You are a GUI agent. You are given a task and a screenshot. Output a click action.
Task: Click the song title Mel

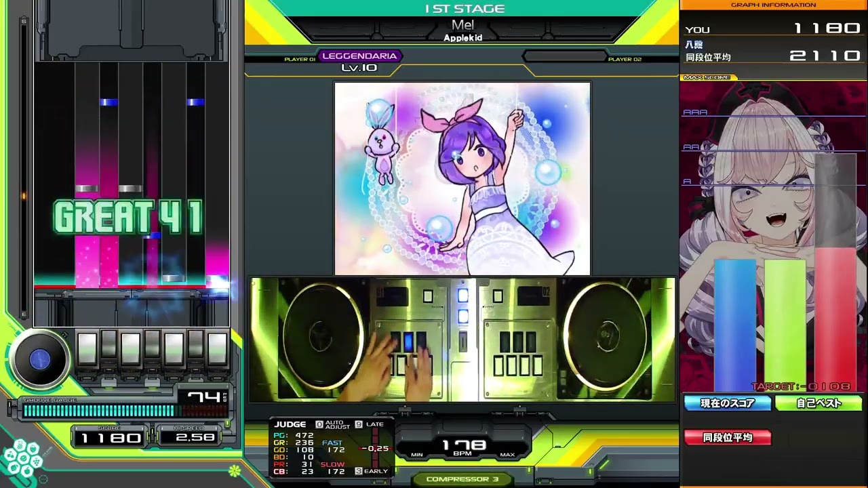point(462,25)
